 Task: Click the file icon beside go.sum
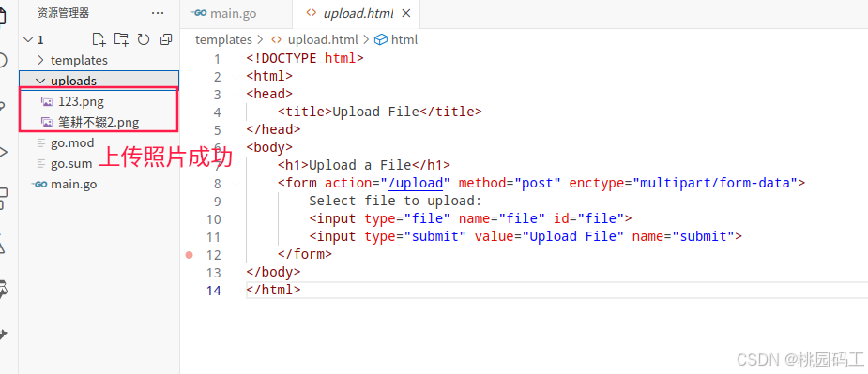(40, 164)
